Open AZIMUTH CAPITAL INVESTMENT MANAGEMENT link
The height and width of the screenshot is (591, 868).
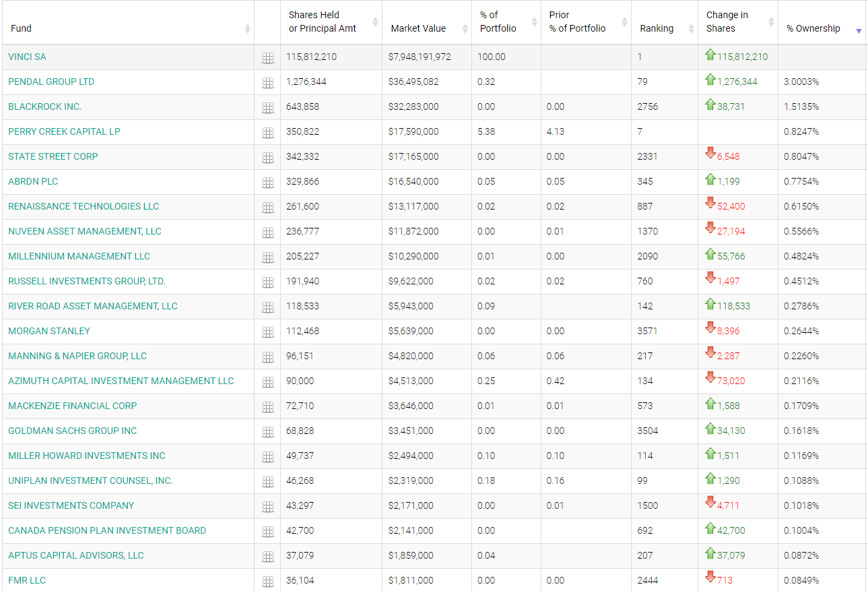[x=121, y=381]
